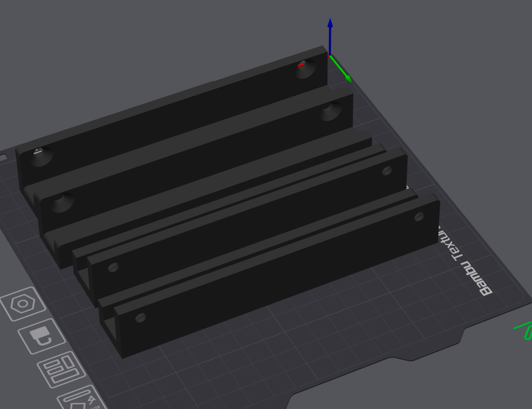Click the blue Z-axis arrow

tap(330, 37)
